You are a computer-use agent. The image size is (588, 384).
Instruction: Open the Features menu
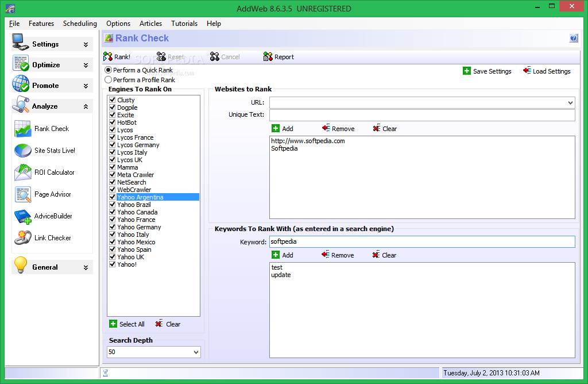(41, 23)
